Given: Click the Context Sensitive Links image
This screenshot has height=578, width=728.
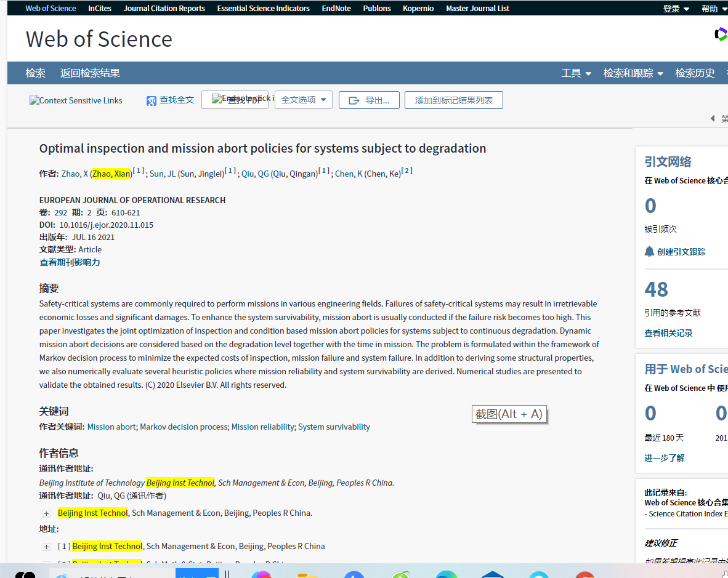Looking at the screenshot, I should pos(76,100).
